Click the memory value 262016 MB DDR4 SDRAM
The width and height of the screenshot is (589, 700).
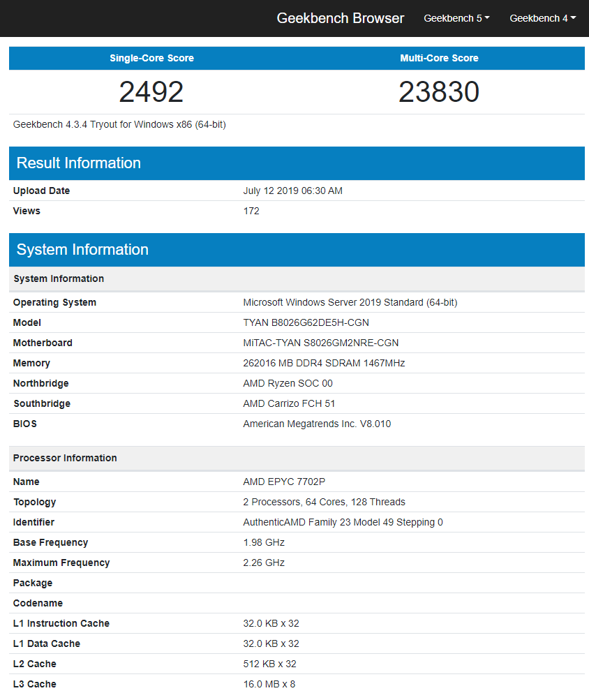(x=324, y=363)
